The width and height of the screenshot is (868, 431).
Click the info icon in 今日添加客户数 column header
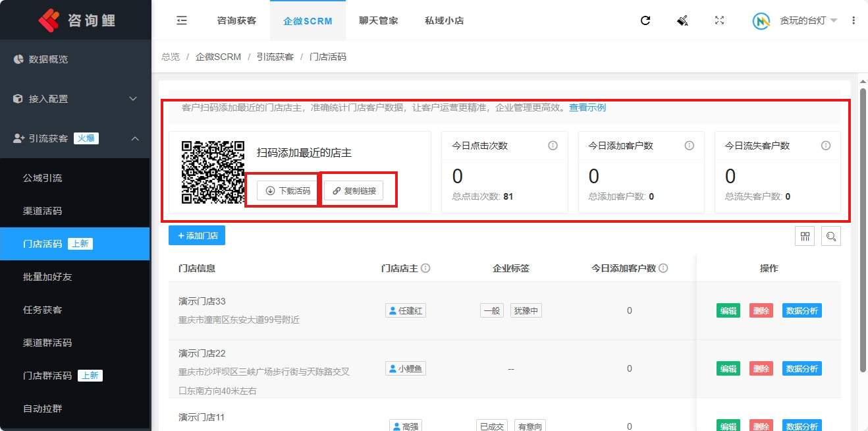663,268
